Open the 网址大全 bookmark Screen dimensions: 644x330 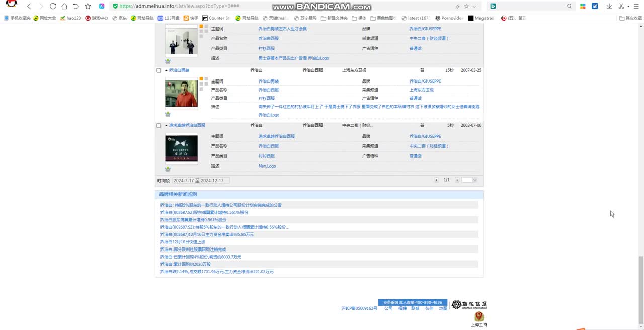click(44, 18)
